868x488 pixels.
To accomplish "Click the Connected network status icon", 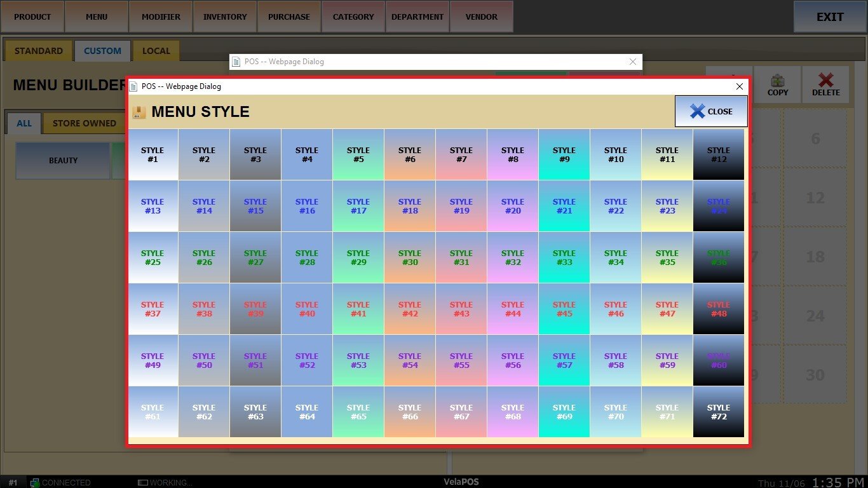I will coord(36,482).
